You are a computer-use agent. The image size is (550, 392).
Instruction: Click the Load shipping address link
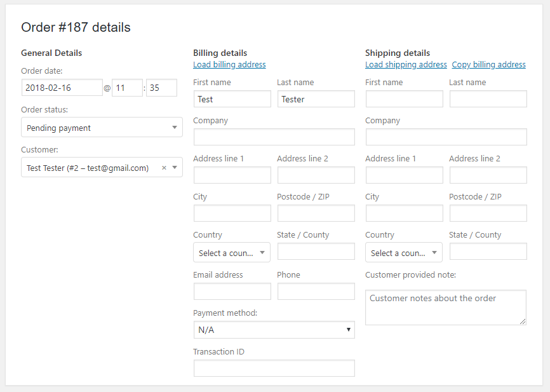pyautogui.click(x=406, y=65)
